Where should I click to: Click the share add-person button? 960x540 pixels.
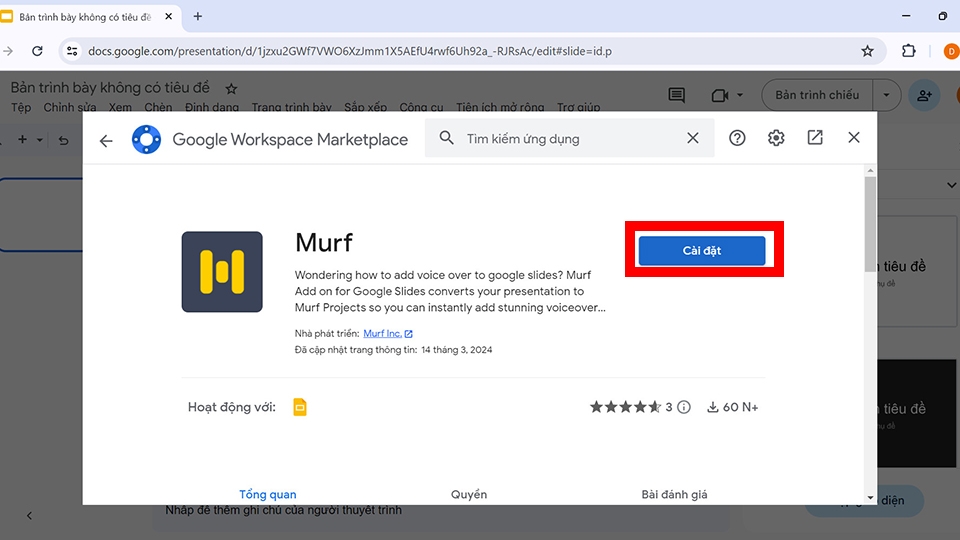pos(924,95)
